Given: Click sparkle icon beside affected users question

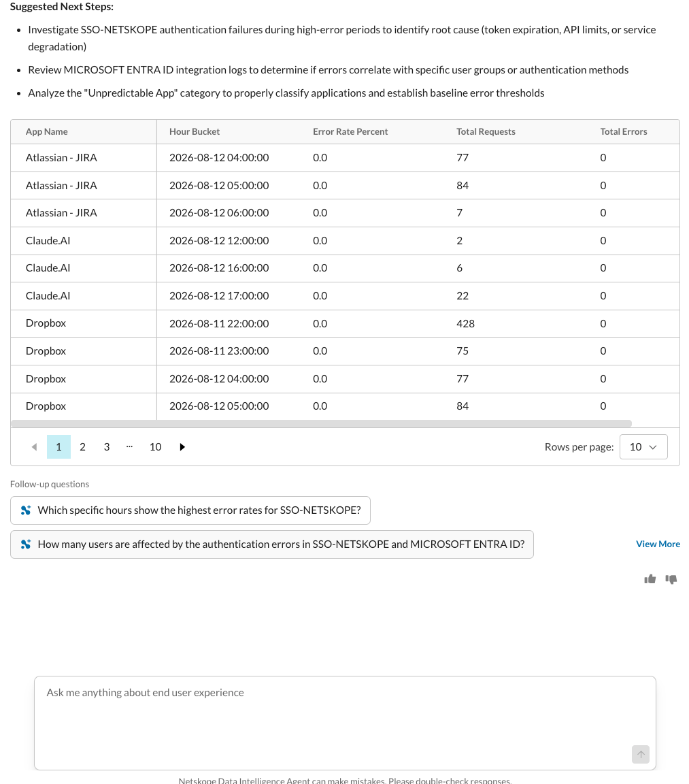Looking at the screenshot, I should tap(26, 544).
